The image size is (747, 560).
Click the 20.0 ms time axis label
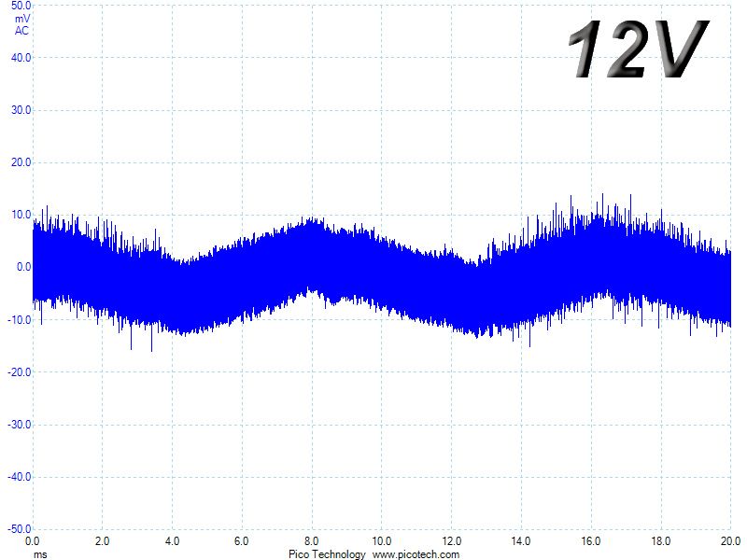730,541
